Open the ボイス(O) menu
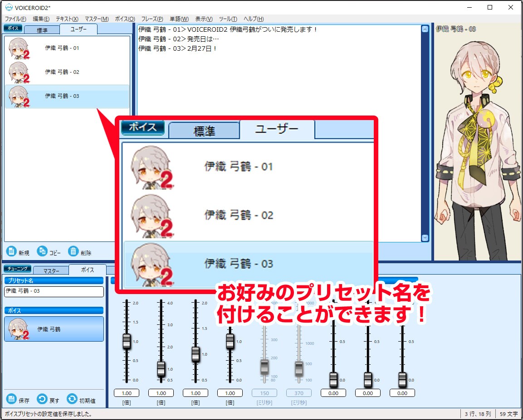The image size is (523, 420). (x=125, y=19)
